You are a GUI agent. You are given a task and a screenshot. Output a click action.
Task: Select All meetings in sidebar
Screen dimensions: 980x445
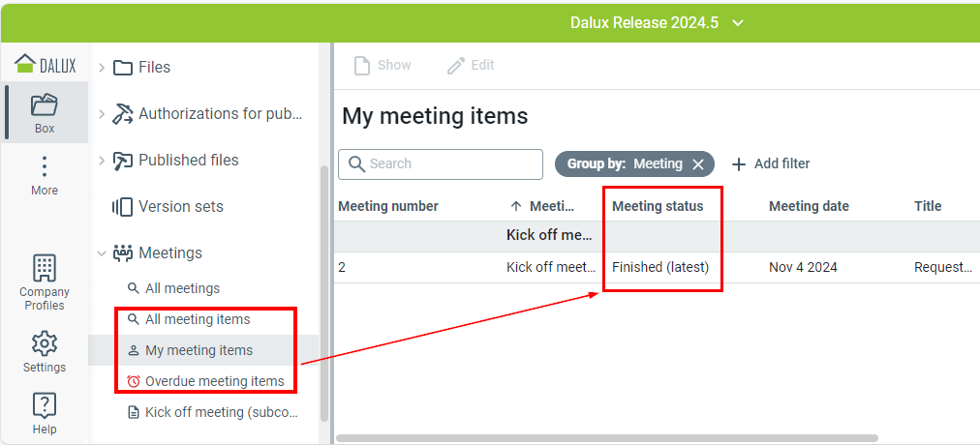(x=181, y=288)
